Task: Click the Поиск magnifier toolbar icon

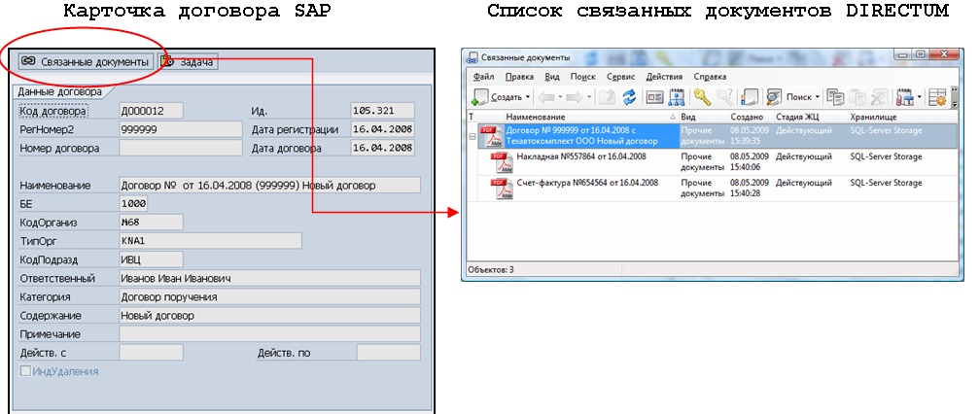Action: (774, 97)
